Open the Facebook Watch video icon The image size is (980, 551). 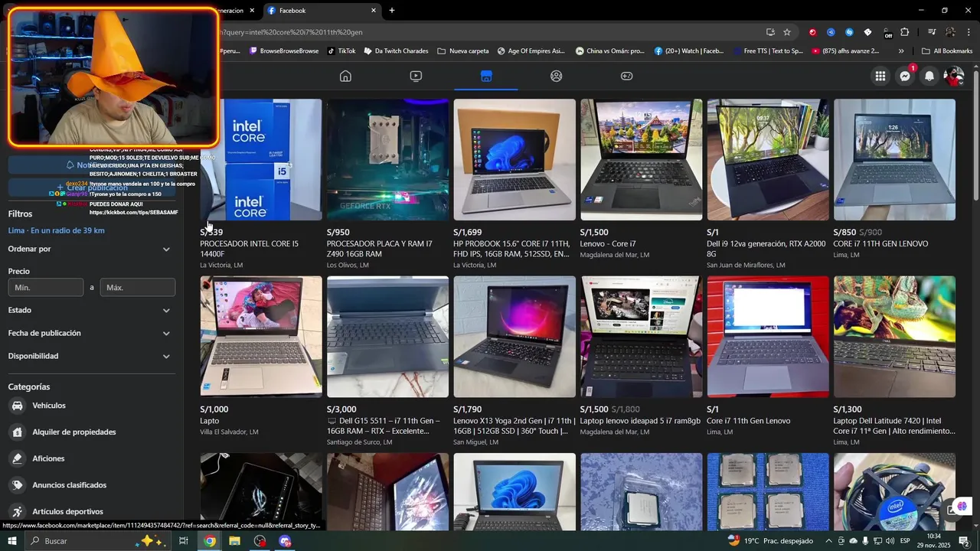pos(416,76)
